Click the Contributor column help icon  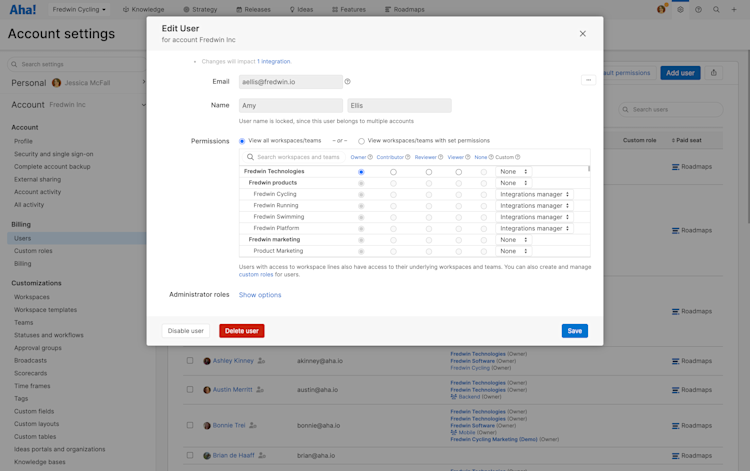tap(408, 157)
